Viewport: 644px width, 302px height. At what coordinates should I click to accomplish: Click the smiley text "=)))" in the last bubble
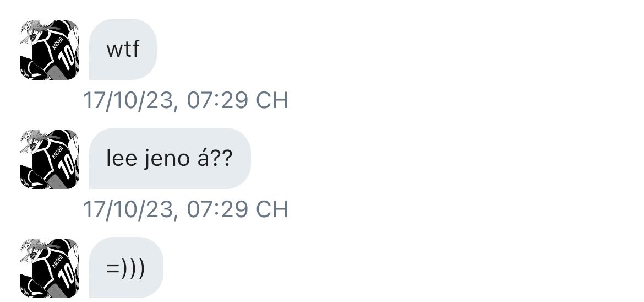[x=126, y=269]
